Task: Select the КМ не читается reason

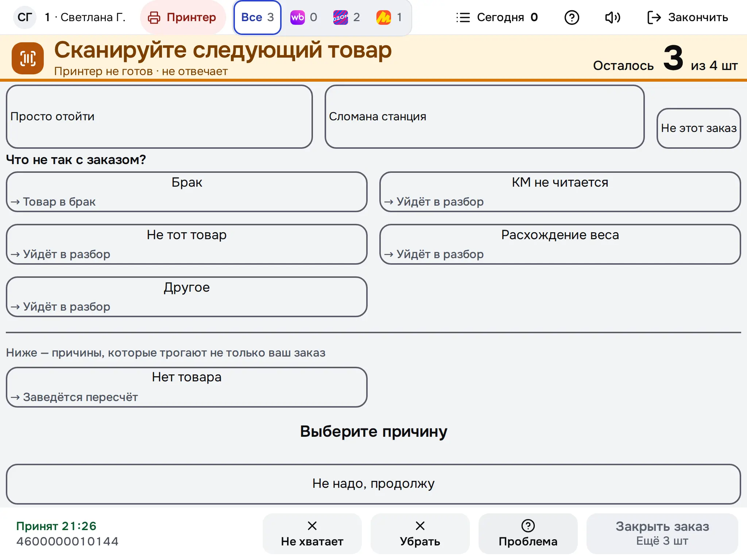Action: 560,192
